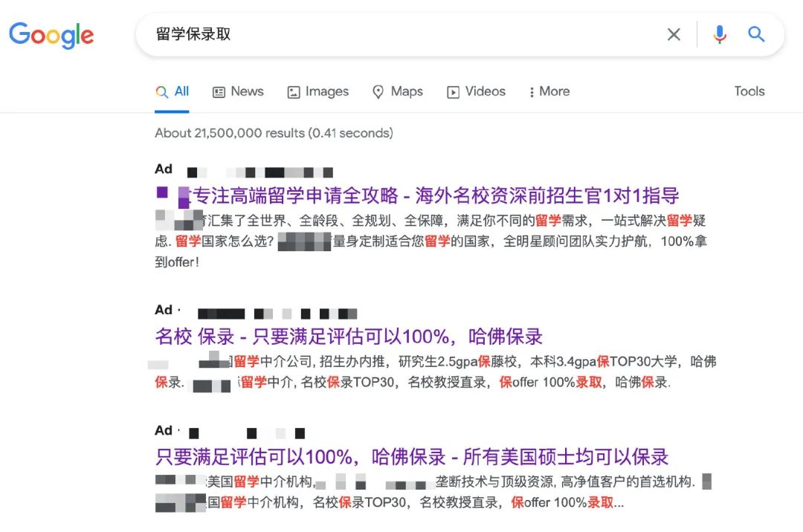This screenshot has height=532, width=803.
Task: Click the Google logo to return home
Action: (51, 34)
